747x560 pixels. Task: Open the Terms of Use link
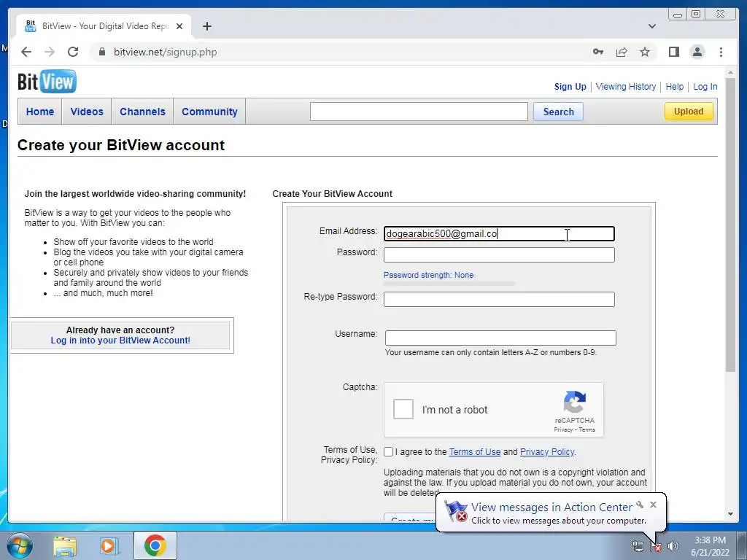(x=474, y=452)
